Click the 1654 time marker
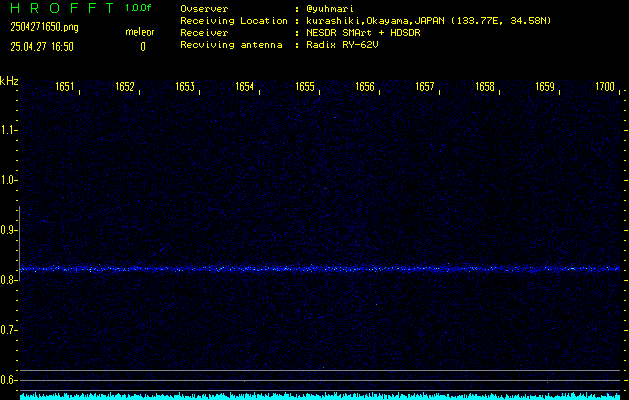The width and height of the screenshot is (629, 400). pos(245,87)
